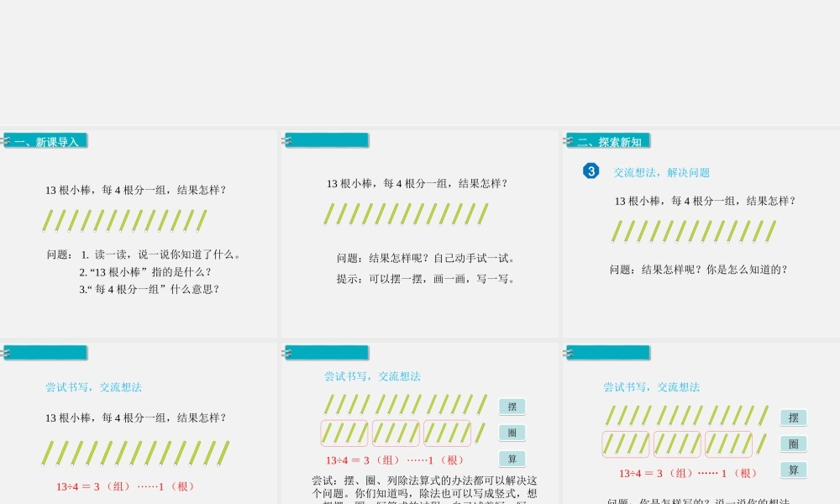The width and height of the screenshot is (840, 504).
Task: Click the green sticks image in first slide
Action: pos(124,220)
